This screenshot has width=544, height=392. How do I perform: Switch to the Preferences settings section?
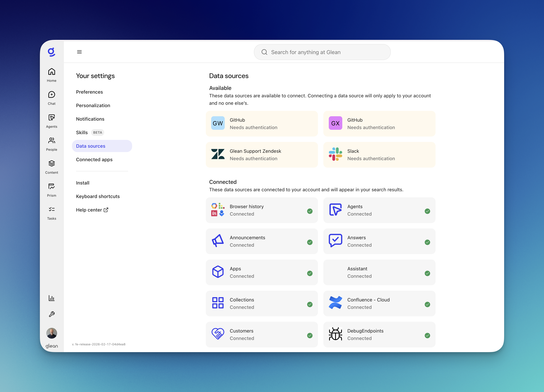(90, 92)
